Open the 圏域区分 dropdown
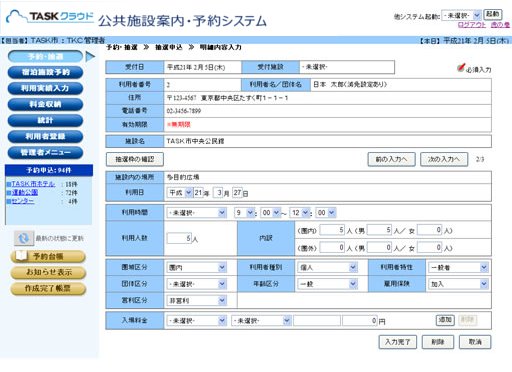Image resolution: width=512 pixels, height=372 pixels. pos(196,267)
